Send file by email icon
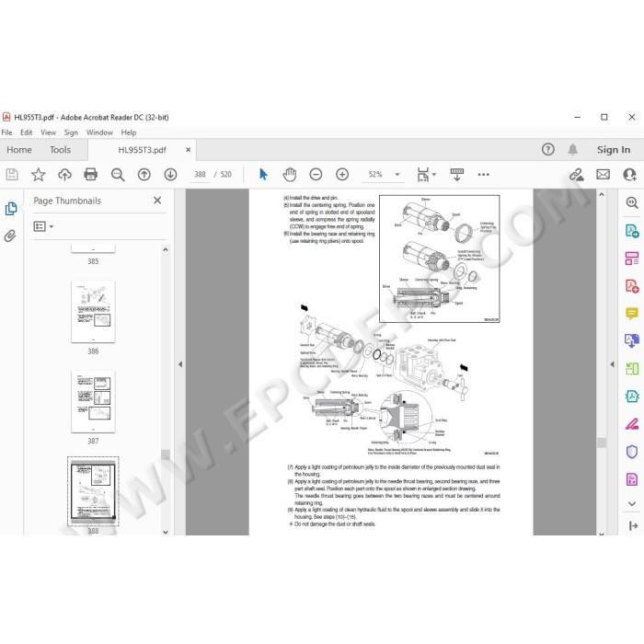 [x=603, y=175]
